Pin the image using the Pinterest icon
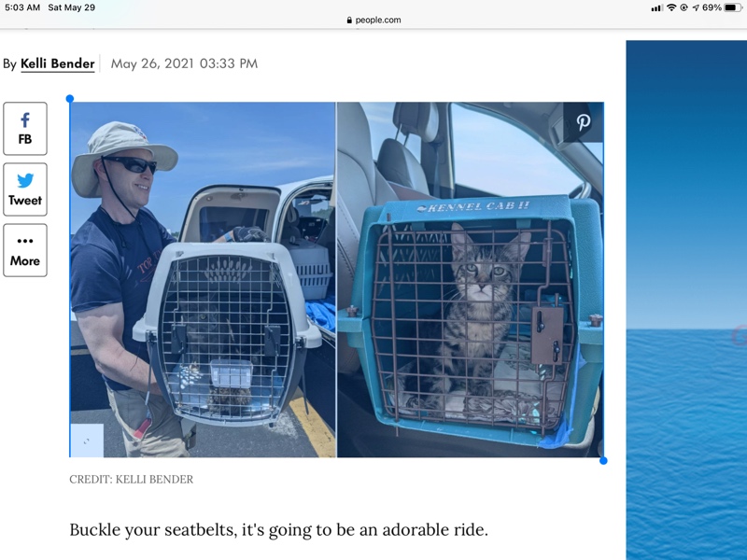747x560 pixels. 583,122
